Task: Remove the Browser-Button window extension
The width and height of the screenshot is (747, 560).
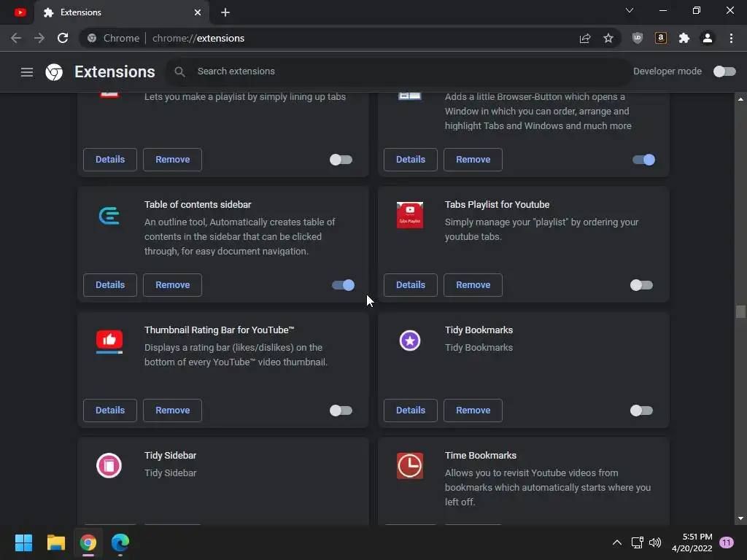Action: click(473, 160)
